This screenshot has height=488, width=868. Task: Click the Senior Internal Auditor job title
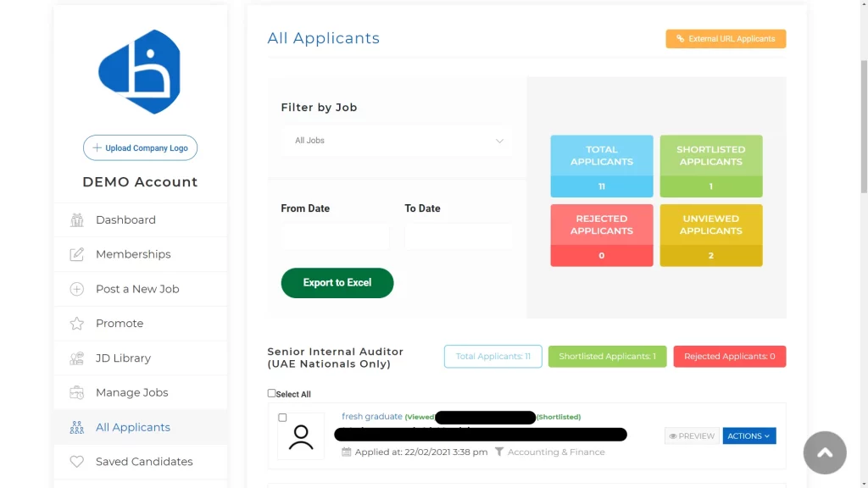tap(336, 358)
